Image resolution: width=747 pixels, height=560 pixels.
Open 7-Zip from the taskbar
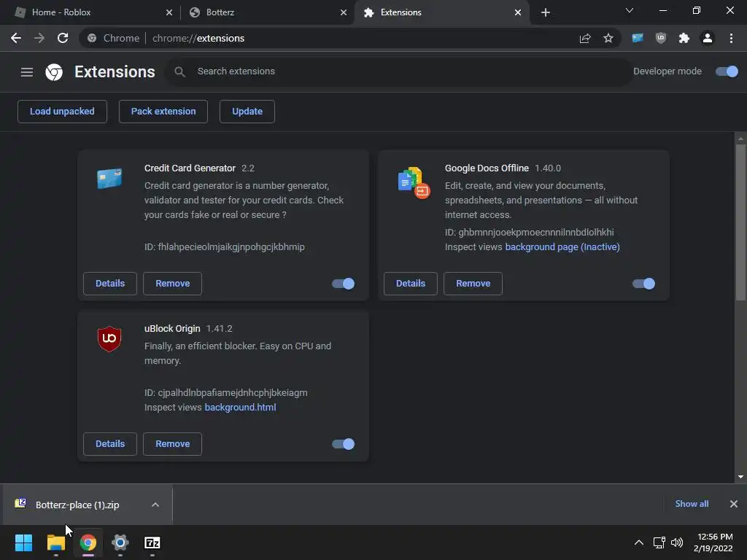coord(152,542)
